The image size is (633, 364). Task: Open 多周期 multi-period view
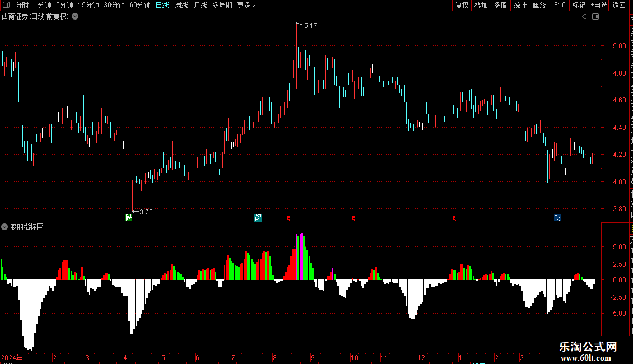(x=222, y=5)
